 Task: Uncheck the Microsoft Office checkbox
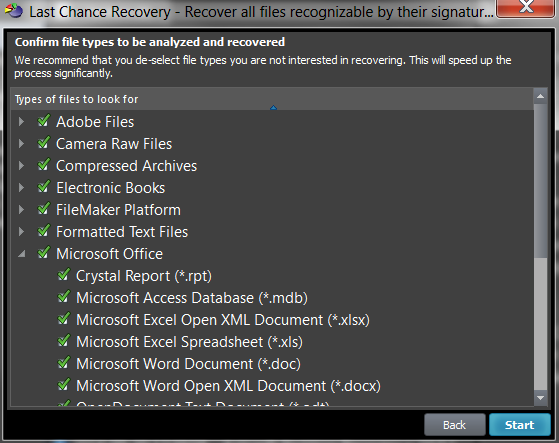tap(44, 253)
